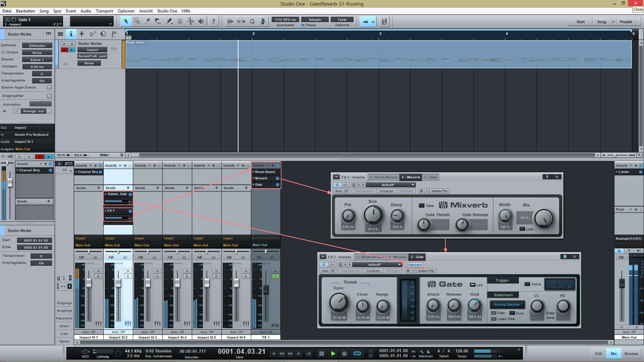
Task: Open the Transport menu
Action: point(104,11)
